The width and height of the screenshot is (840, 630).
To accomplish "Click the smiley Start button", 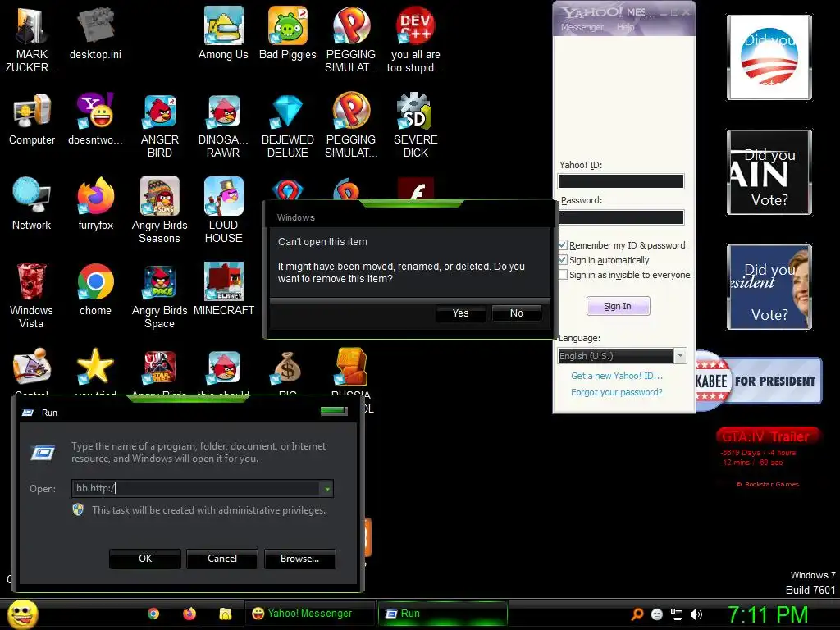I will point(23,614).
